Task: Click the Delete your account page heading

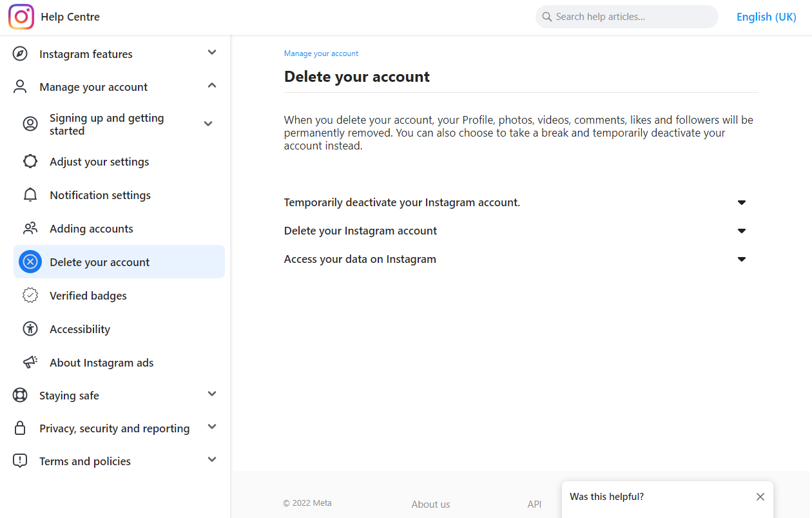Action: pyautogui.click(x=357, y=77)
